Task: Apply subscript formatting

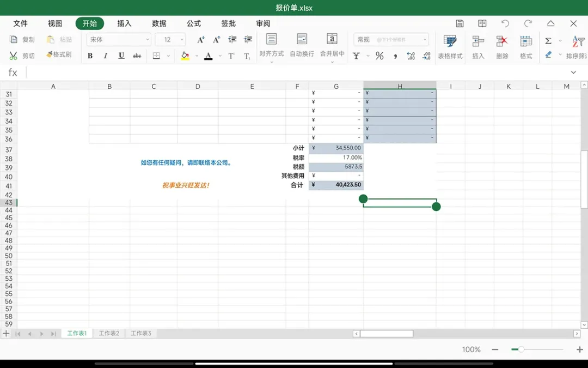Action: pos(247,56)
